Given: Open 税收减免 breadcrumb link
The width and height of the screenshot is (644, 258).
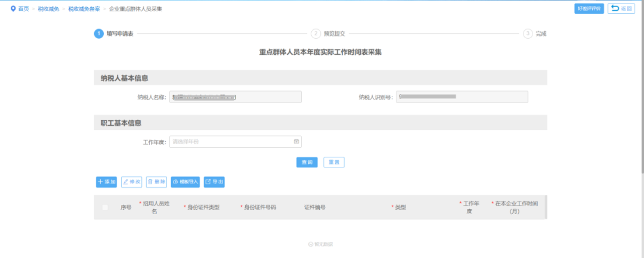Looking at the screenshot, I should coord(48,9).
